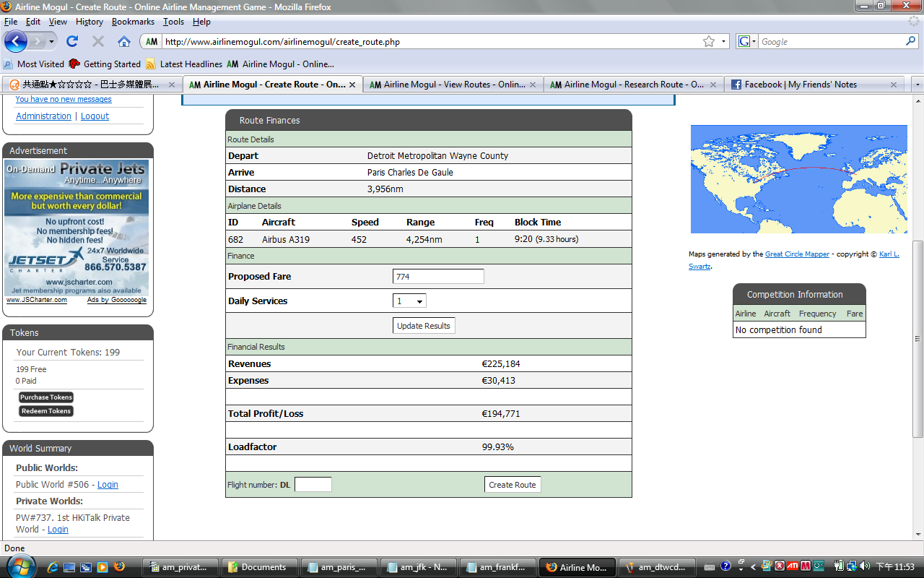Open the Daily Services dropdown

point(409,301)
